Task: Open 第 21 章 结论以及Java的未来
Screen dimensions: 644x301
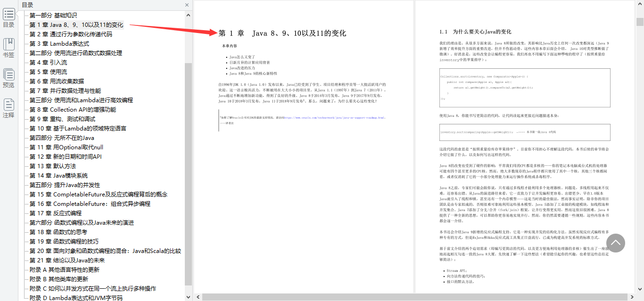Action: pyautogui.click(x=67, y=260)
